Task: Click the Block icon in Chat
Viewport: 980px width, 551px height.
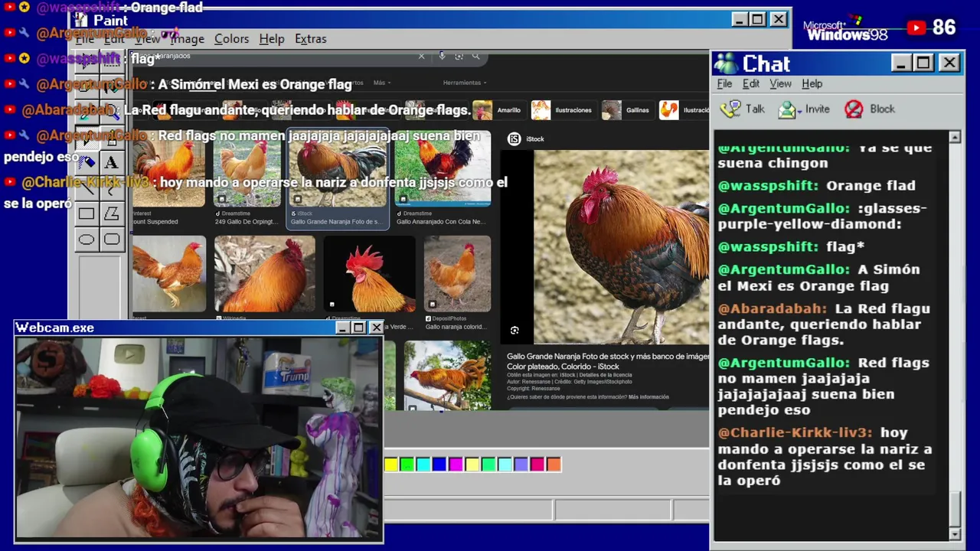Action: coord(854,109)
